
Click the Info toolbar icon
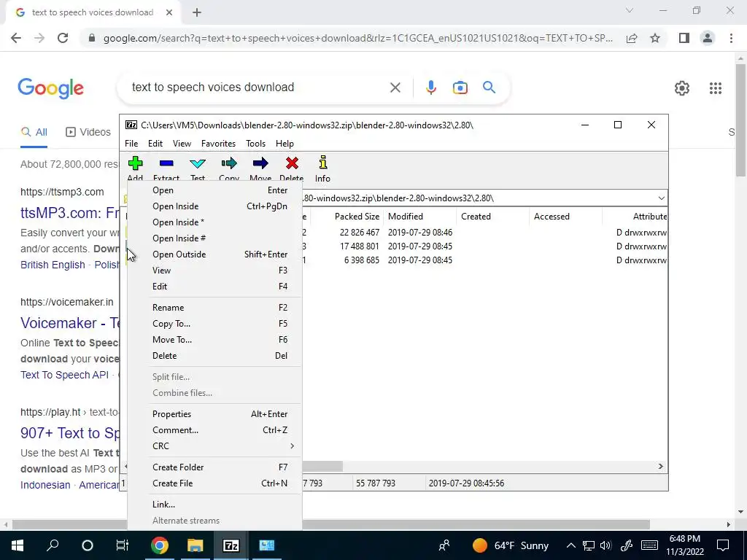pos(323,163)
